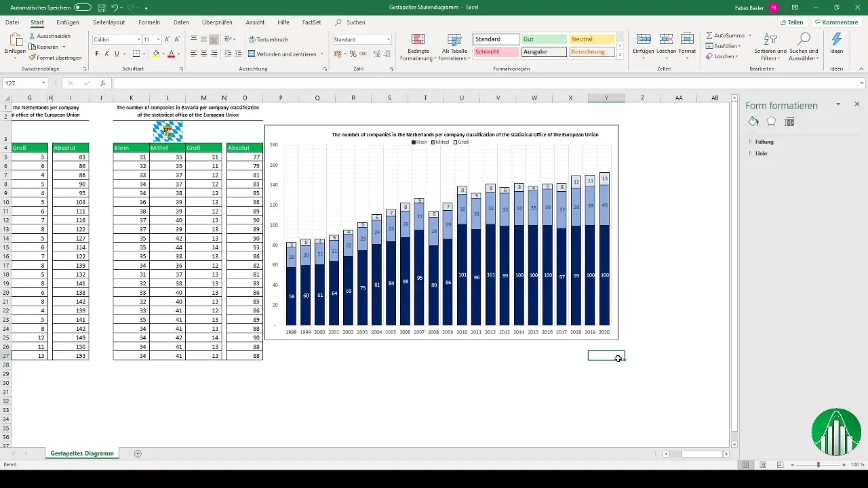Open the font size 11 dropdown
The height and width of the screenshot is (488, 868).
(158, 40)
